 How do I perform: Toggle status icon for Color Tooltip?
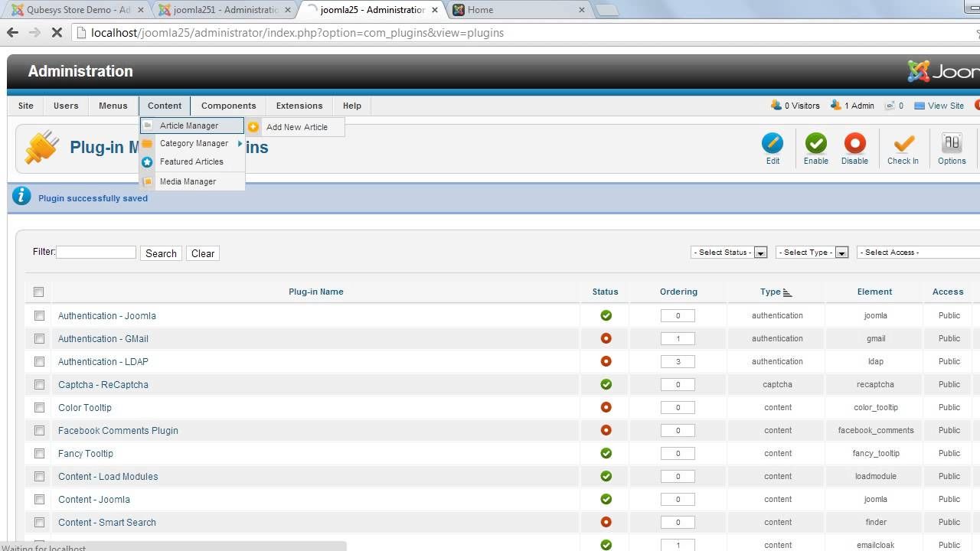point(606,407)
